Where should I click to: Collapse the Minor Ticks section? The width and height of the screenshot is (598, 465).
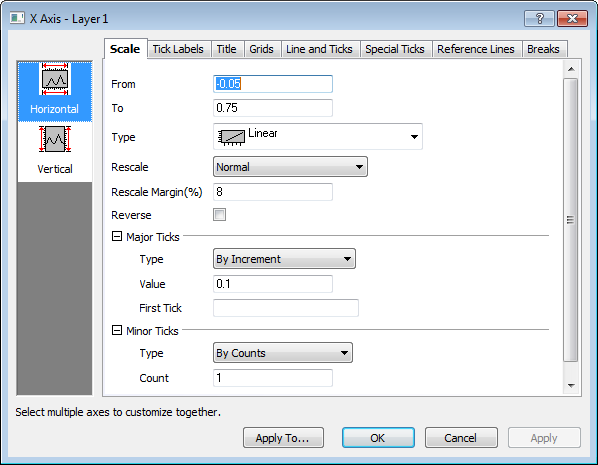[x=117, y=330]
